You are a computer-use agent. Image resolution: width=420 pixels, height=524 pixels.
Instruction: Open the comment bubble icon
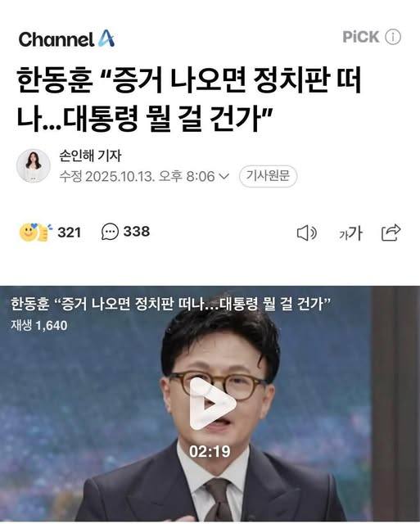coord(110,232)
